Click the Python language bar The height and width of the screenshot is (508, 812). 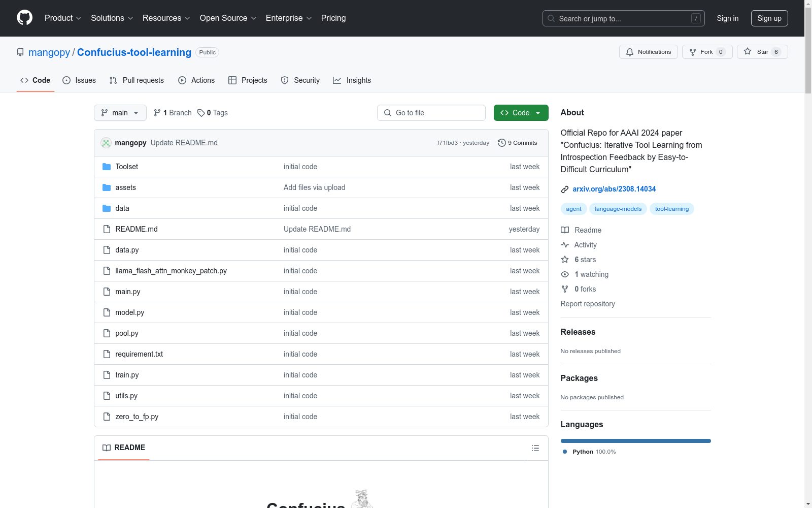click(x=636, y=441)
